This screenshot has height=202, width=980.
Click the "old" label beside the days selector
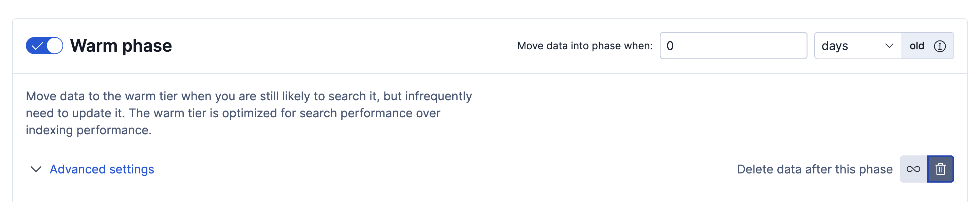(917, 46)
